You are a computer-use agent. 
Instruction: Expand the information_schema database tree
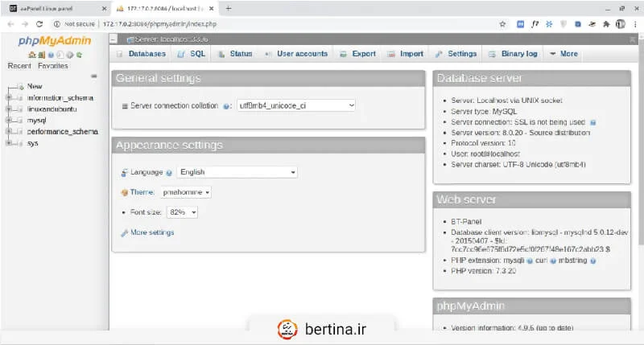click(9, 97)
